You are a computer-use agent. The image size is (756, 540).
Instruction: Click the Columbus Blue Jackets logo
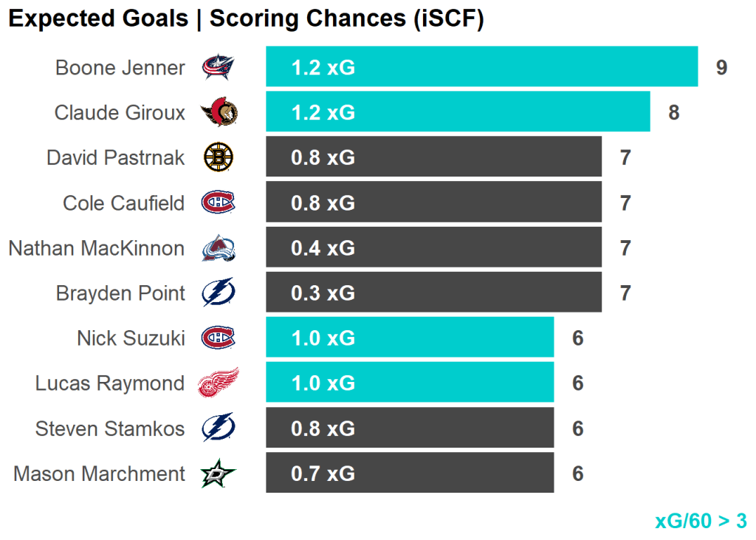pyautogui.click(x=219, y=68)
